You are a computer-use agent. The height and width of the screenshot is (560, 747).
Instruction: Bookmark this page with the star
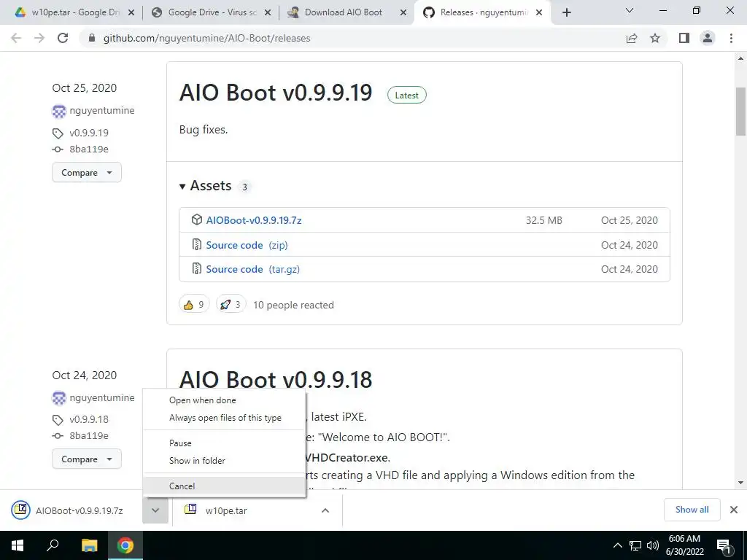coord(655,38)
